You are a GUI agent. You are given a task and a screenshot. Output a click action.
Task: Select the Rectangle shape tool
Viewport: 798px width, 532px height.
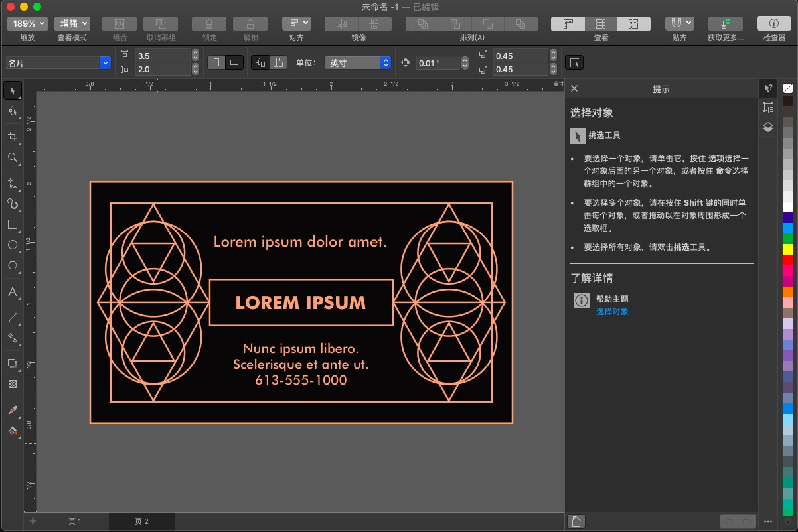tap(13, 225)
